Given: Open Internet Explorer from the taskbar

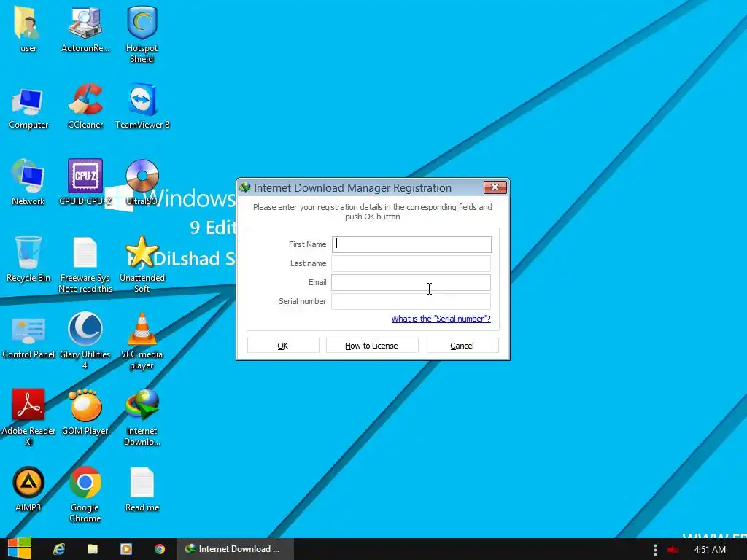Looking at the screenshot, I should coord(59,549).
